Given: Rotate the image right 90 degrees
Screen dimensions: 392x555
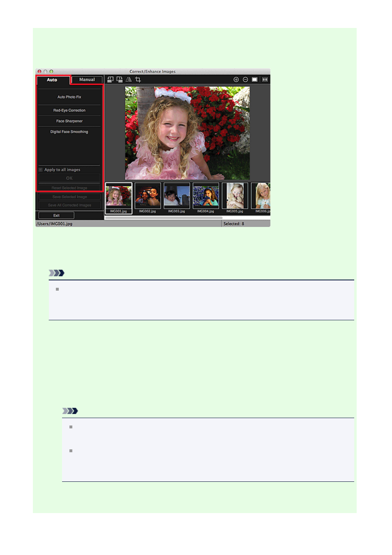Looking at the screenshot, I should click(120, 79).
